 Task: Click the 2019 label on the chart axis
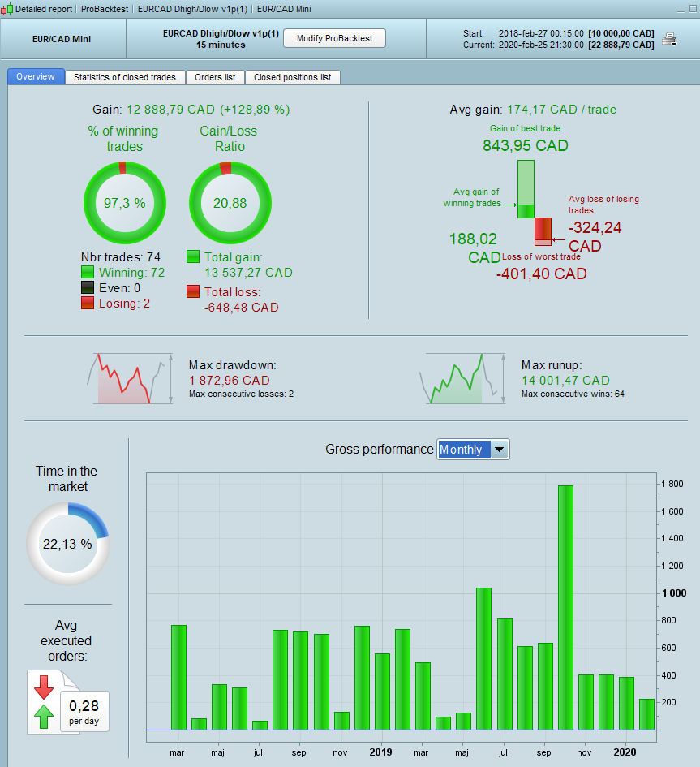pos(380,752)
